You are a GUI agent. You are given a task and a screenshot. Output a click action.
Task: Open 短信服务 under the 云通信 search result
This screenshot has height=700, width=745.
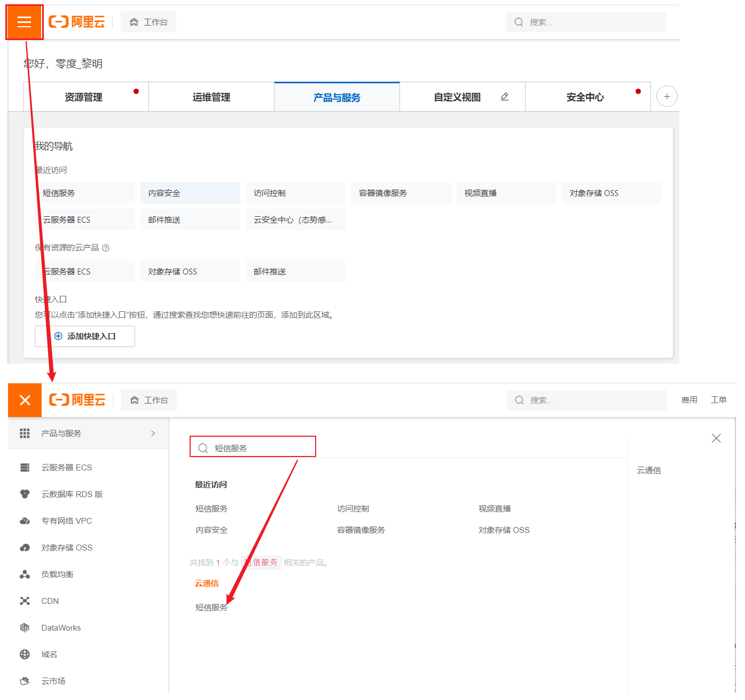coord(211,608)
